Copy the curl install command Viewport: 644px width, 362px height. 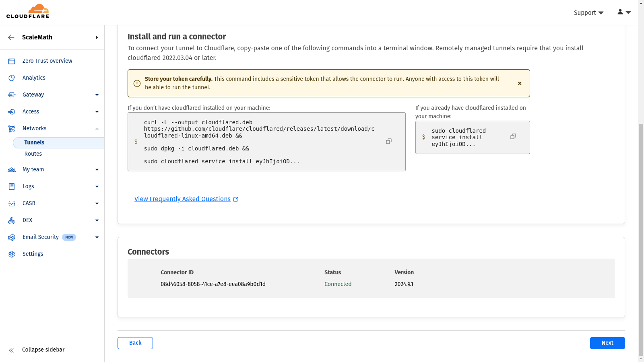click(388, 141)
